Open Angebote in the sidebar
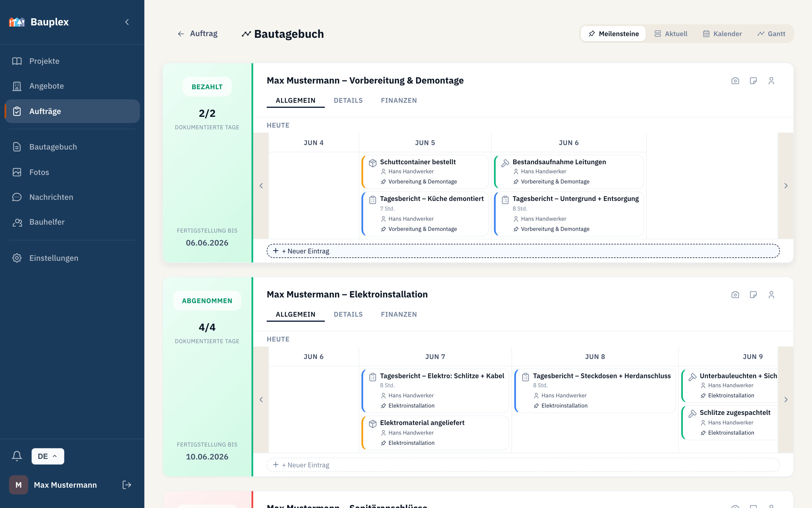The height and width of the screenshot is (508, 812). coord(72,86)
